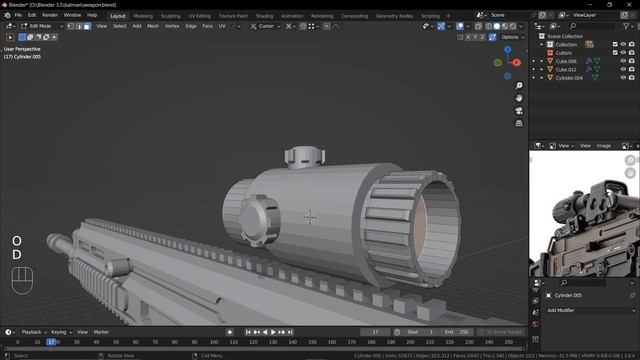Toggle X-ray display in viewport header
This screenshot has width=640, height=360.
point(478,26)
